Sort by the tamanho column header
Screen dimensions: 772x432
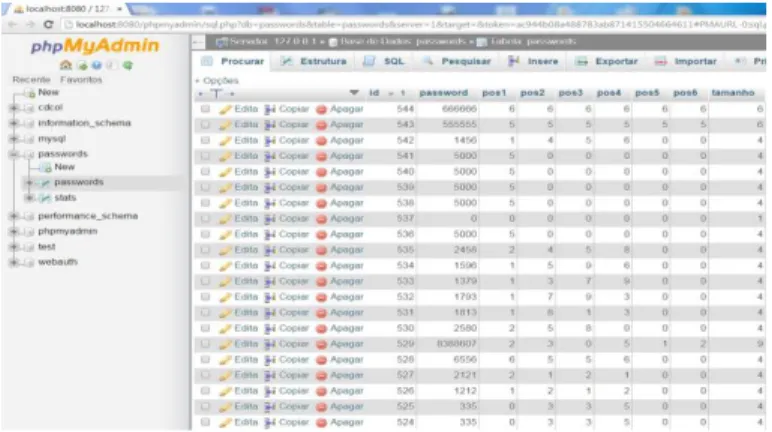(x=733, y=93)
